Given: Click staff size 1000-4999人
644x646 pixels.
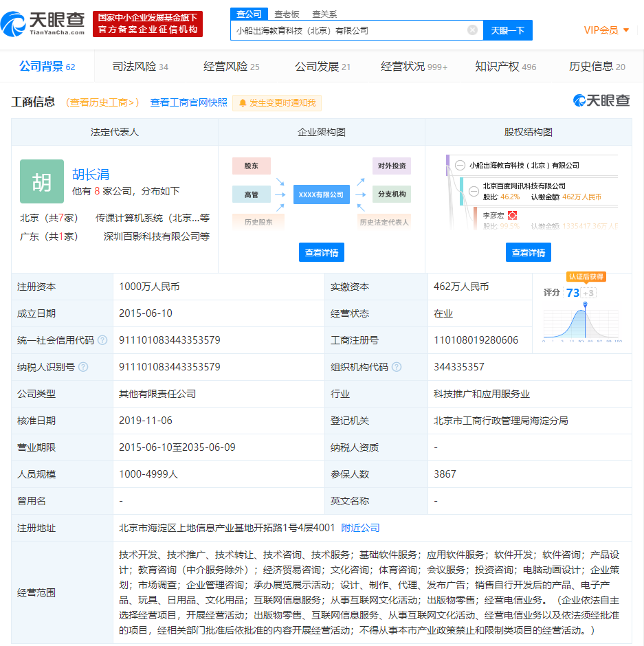Looking at the screenshot, I should pyautogui.click(x=148, y=474).
